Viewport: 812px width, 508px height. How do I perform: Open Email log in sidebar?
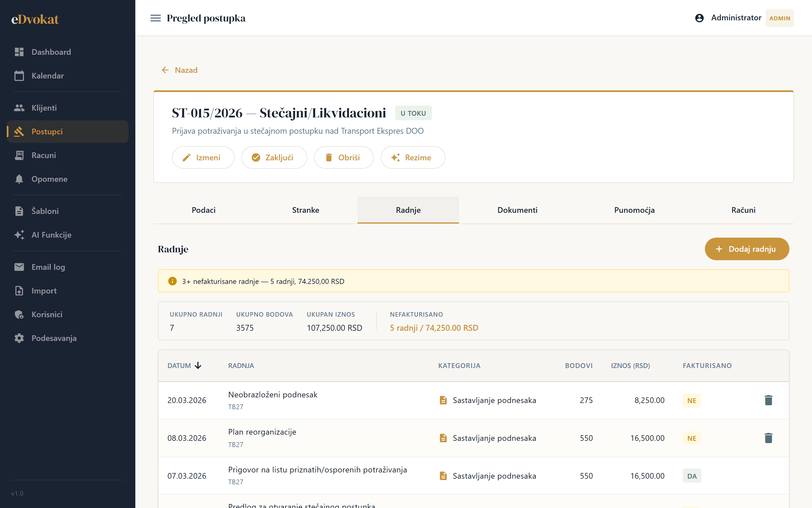(x=67, y=267)
